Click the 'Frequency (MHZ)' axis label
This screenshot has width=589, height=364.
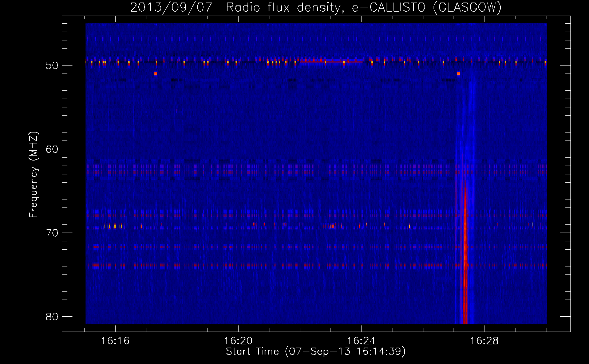click(x=33, y=175)
